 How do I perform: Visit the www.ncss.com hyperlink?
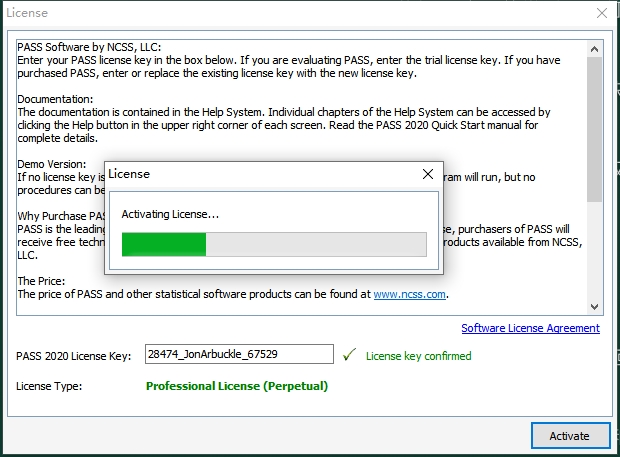pos(410,295)
